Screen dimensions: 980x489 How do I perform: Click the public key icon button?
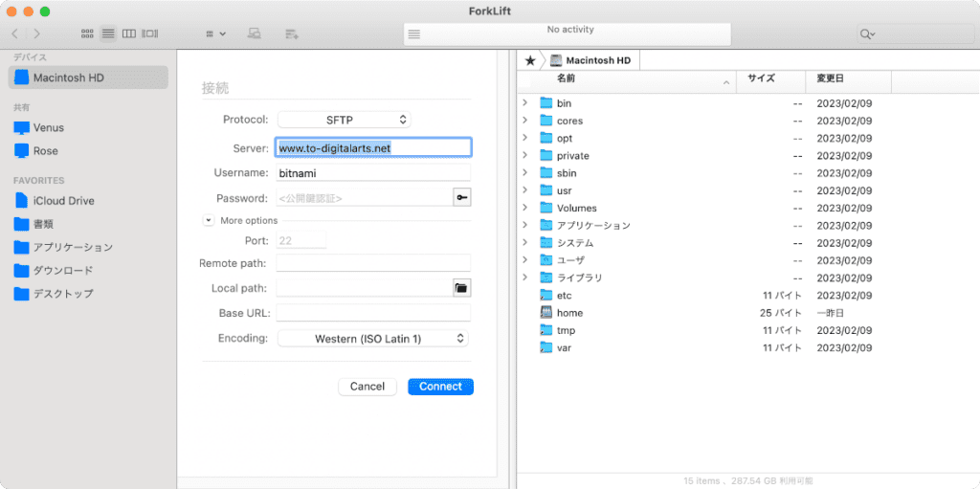[x=462, y=198]
